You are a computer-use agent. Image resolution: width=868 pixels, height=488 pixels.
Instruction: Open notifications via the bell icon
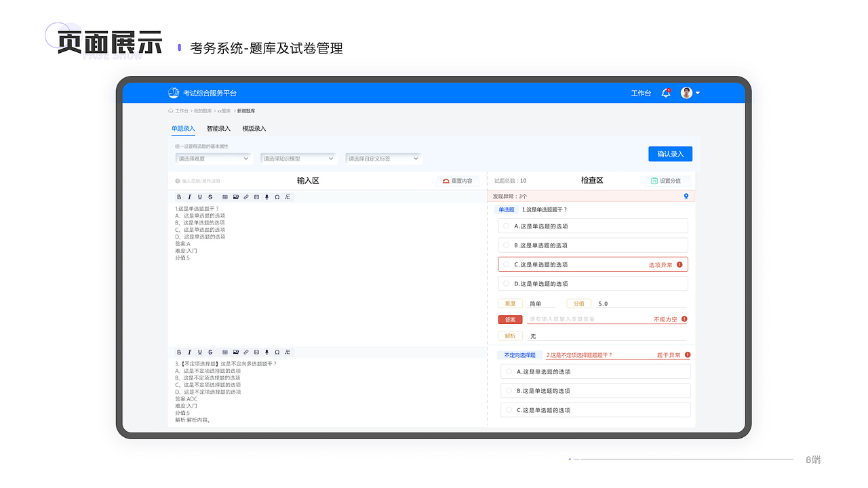(665, 93)
